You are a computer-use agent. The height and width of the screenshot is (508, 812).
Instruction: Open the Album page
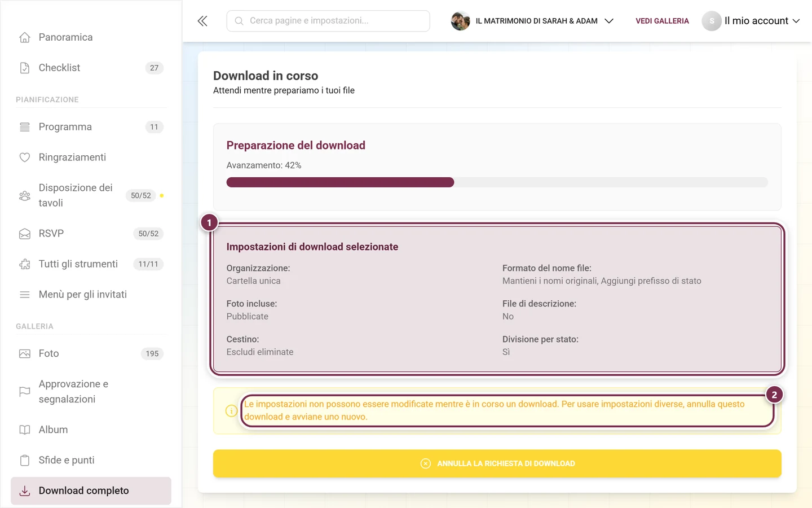(x=91, y=430)
